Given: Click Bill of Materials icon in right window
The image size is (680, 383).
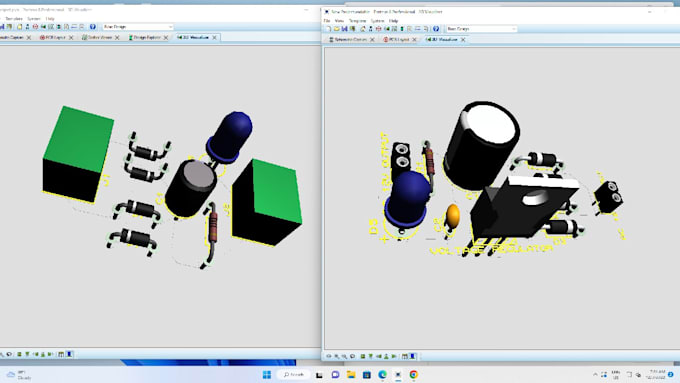Looking at the screenshot, I should (409, 29).
